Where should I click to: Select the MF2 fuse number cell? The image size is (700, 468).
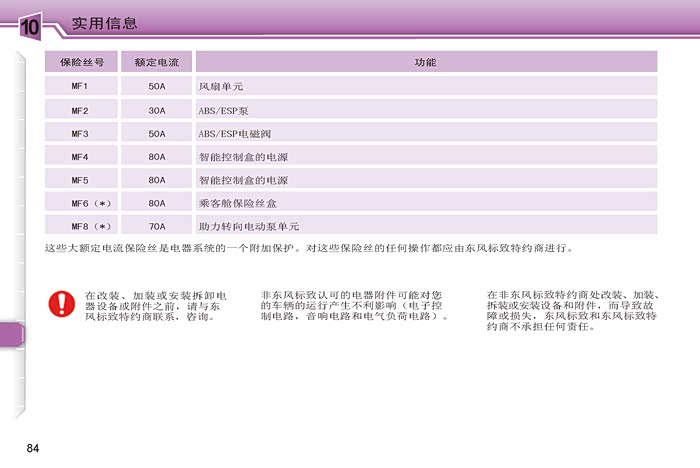pyautogui.click(x=81, y=110)
